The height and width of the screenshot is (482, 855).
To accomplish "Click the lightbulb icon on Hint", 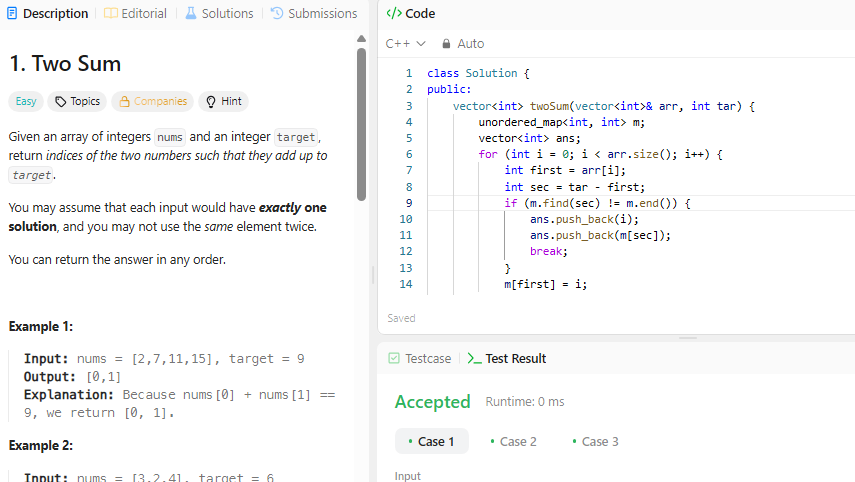I will tap(211, 101).
